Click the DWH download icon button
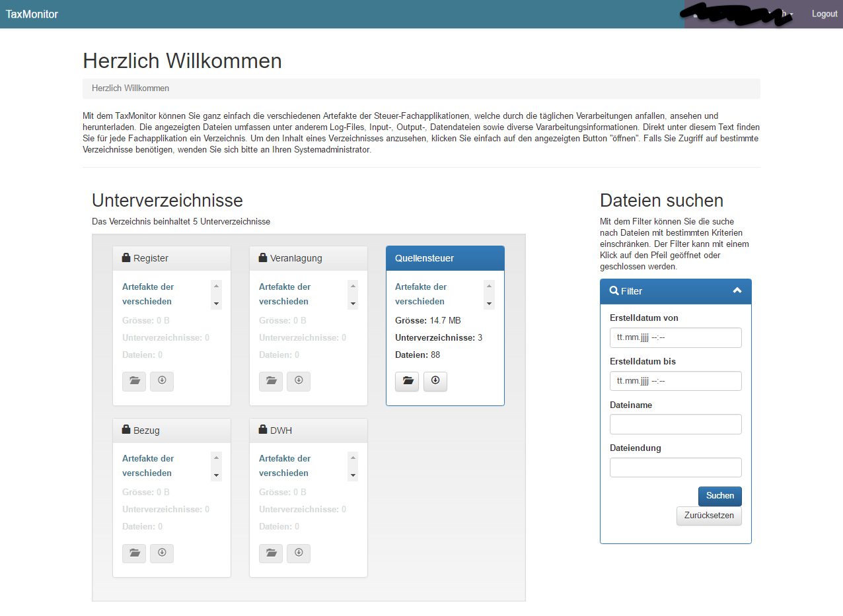Viewport: 843px width, 616px height. [x=299, y=553]
